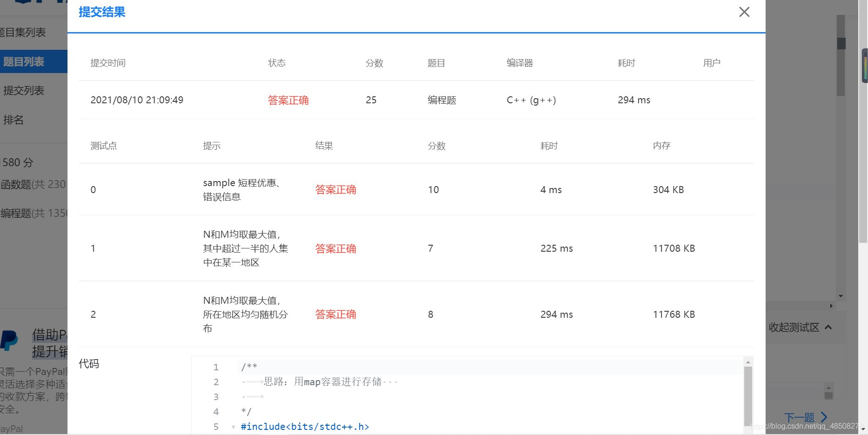Screen dimensions: 868x435
Task: Select 函数题 category in sidebar
Action: (x=33, y=184)
